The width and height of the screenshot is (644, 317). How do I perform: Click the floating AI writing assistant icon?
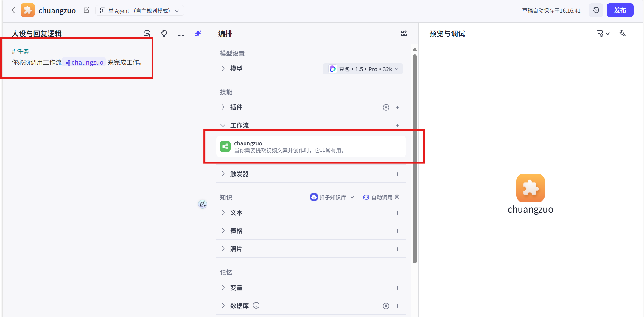[x=203, y=204]
